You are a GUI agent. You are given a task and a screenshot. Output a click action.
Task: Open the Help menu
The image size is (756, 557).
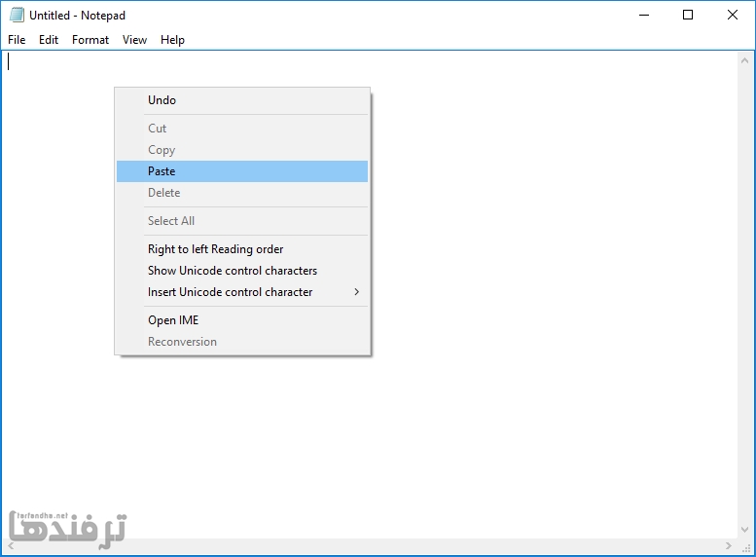pos(172,40)
